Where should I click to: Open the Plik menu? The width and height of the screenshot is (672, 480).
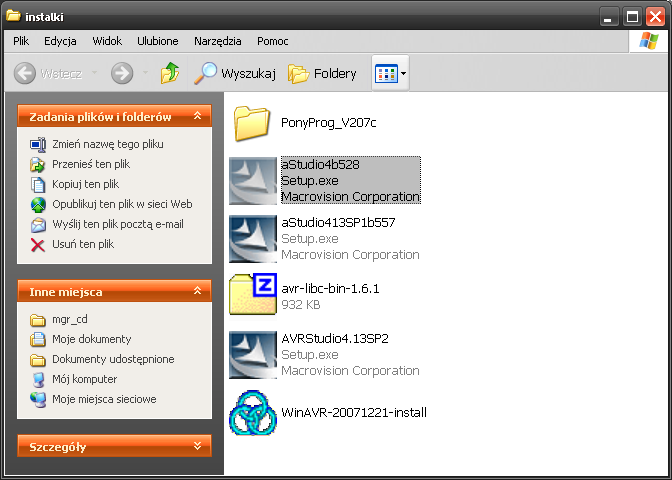21,41
